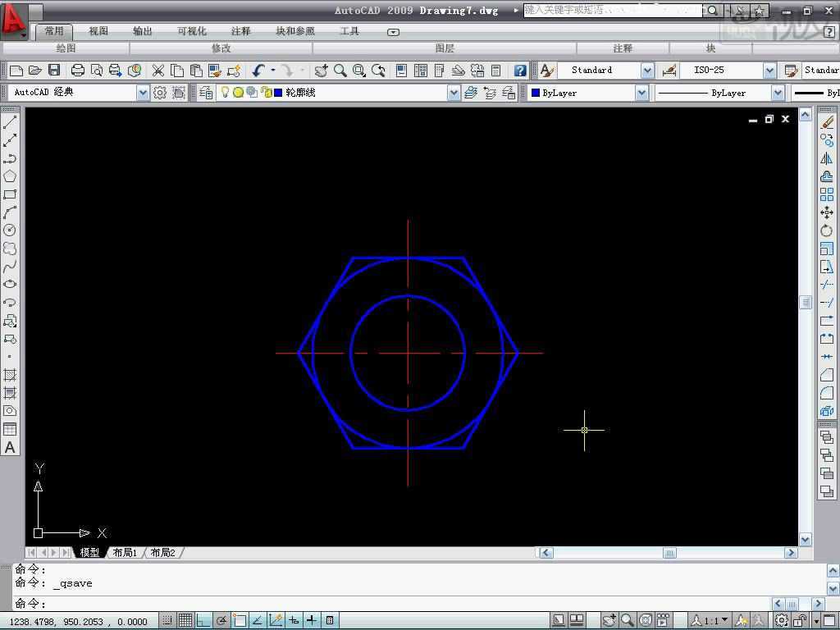The height and width of the screenshot is (630, 840).
Task: Switch to the 可视化 ribbon tab
Action: pos(192,31)
